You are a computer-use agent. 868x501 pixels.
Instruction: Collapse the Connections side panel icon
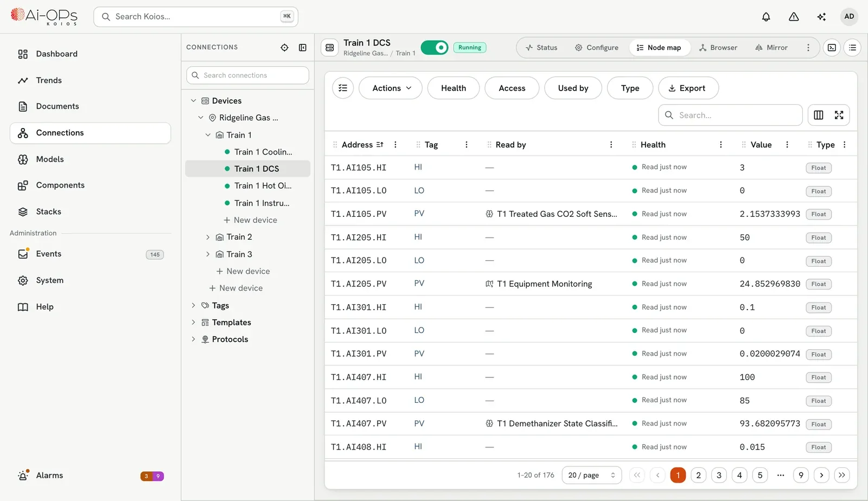(x=303, y=48)
